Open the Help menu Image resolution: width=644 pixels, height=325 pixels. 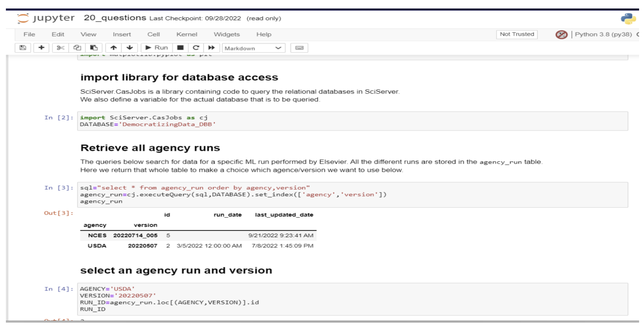click(264, 34)
